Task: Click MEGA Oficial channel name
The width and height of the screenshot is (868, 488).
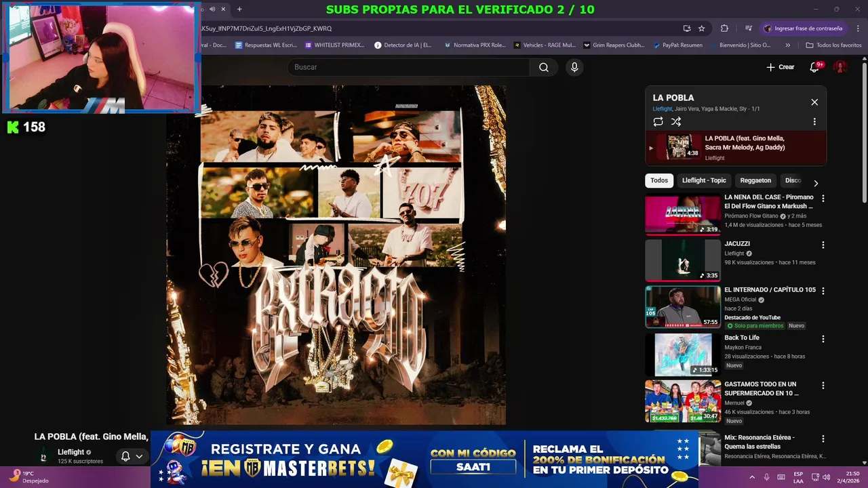Action: point(741,300)
